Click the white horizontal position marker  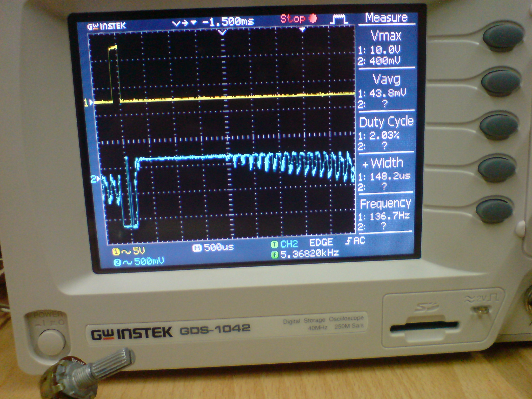[222, 32]
